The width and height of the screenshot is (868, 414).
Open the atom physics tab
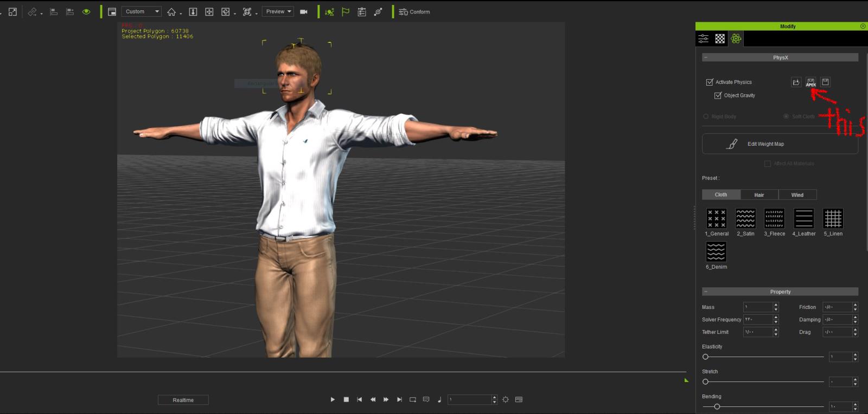click(736, 38)
